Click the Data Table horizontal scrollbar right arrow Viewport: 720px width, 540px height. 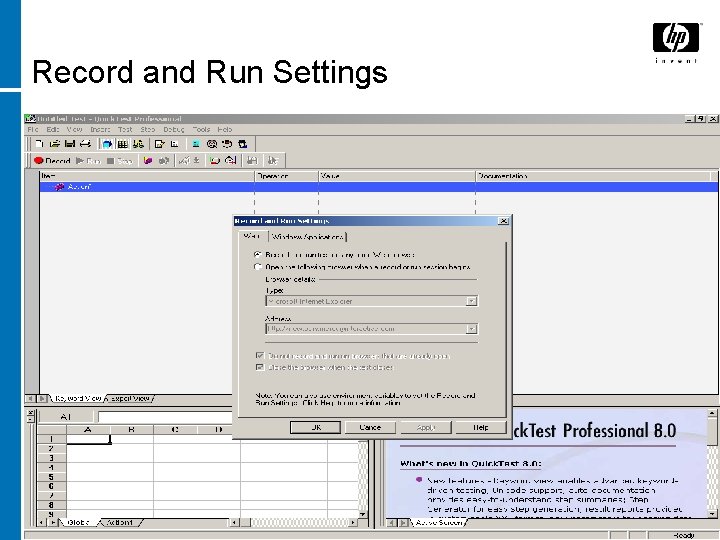pyautogui.click(x=353, y=522)
